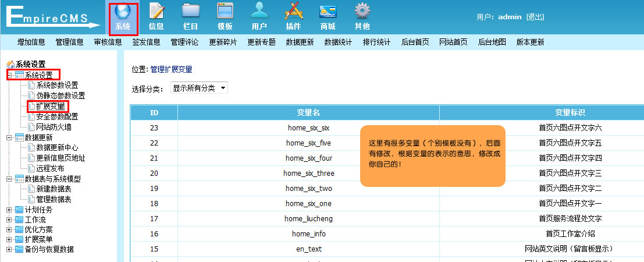The image size is (644, 262).
Task: Open the 商城 card icon
Action: 328,11
